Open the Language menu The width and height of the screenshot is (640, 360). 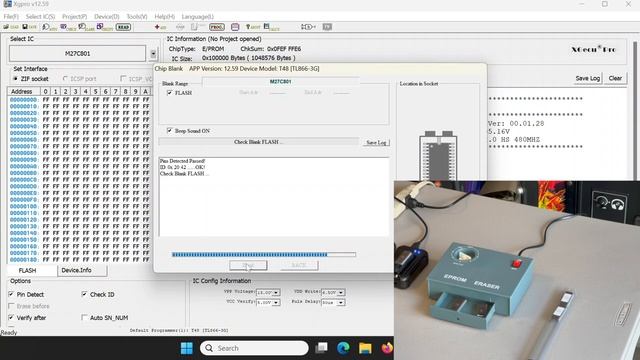[198, 17]
